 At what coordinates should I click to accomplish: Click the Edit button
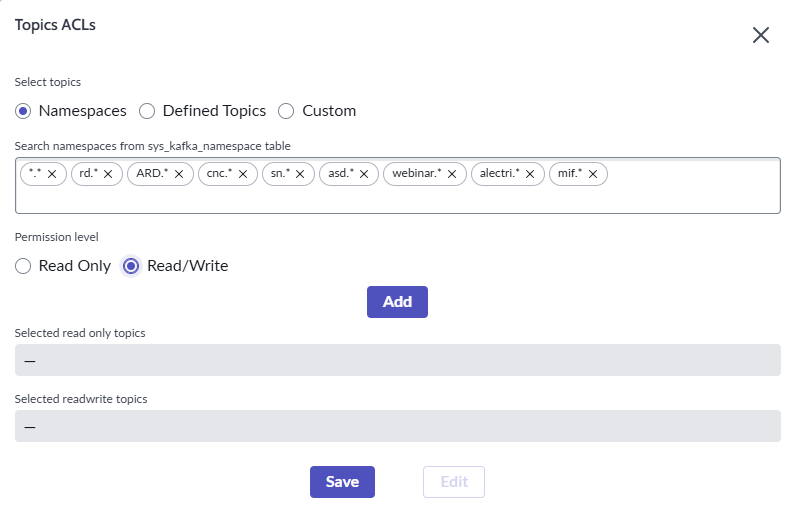(454, 482)
